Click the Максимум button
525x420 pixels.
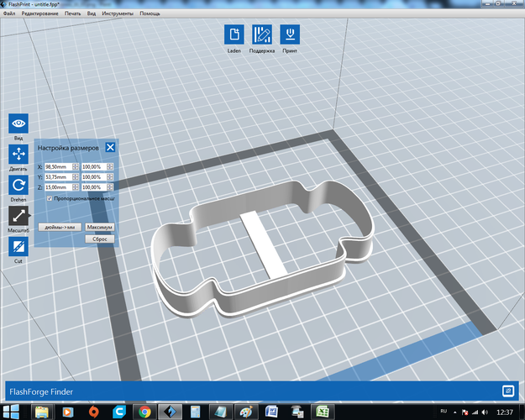(x=99, y=227)
